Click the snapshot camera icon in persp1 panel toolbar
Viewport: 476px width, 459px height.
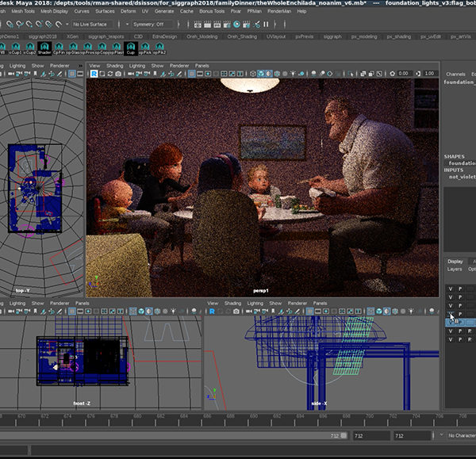click(117, 74)
